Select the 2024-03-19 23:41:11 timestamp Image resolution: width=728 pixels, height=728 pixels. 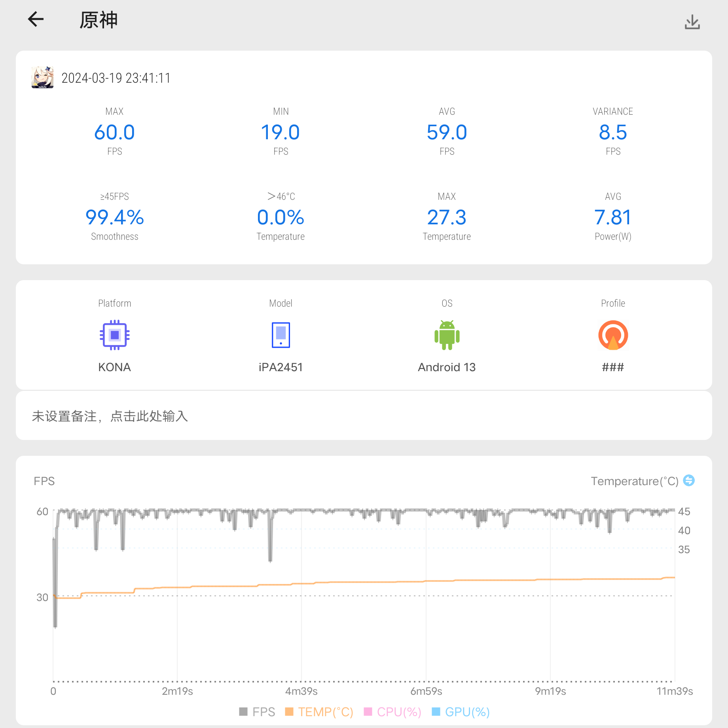point(116,78)
